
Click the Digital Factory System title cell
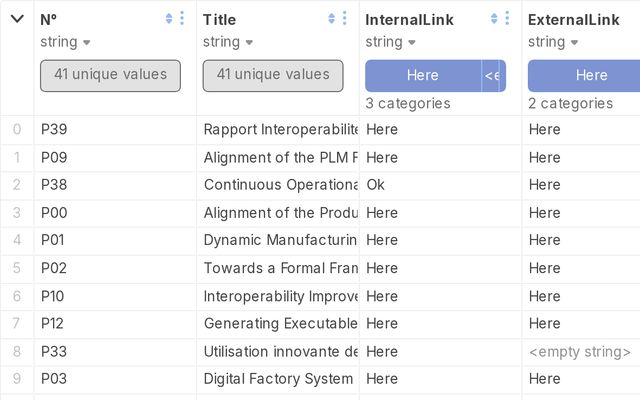(x=278, y=379)
